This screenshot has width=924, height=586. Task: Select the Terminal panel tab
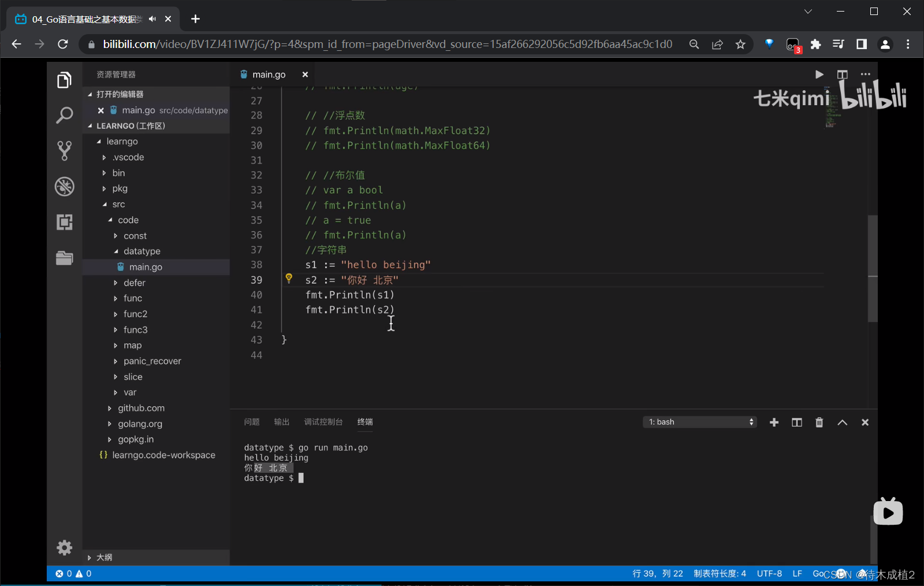click(x=365, y=422)
